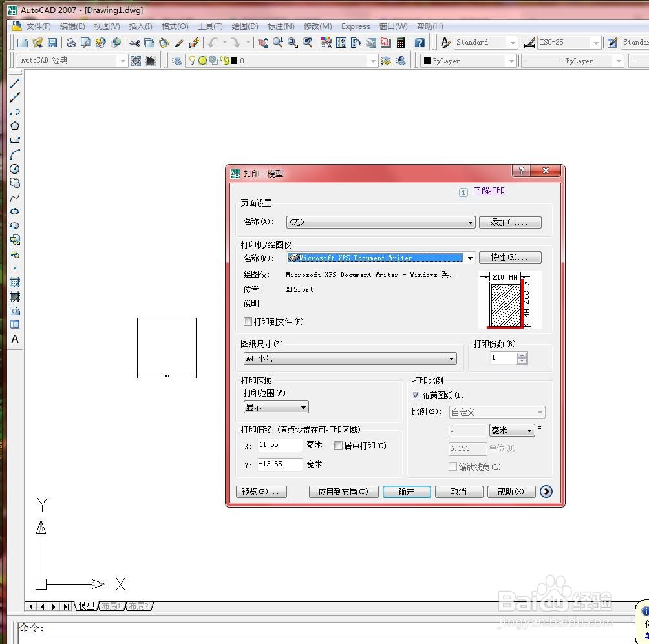
Task: Increase 打印份数 with up stepper
Action: 522,355
